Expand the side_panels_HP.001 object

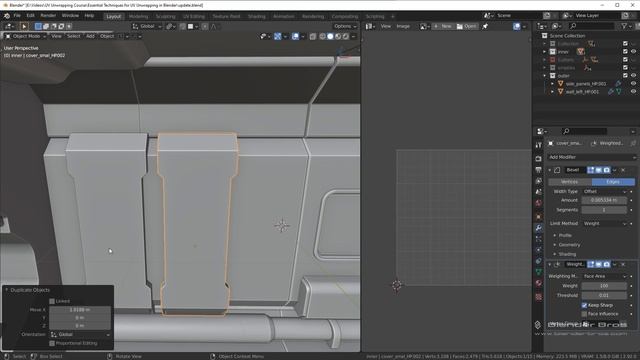point(552,84)
